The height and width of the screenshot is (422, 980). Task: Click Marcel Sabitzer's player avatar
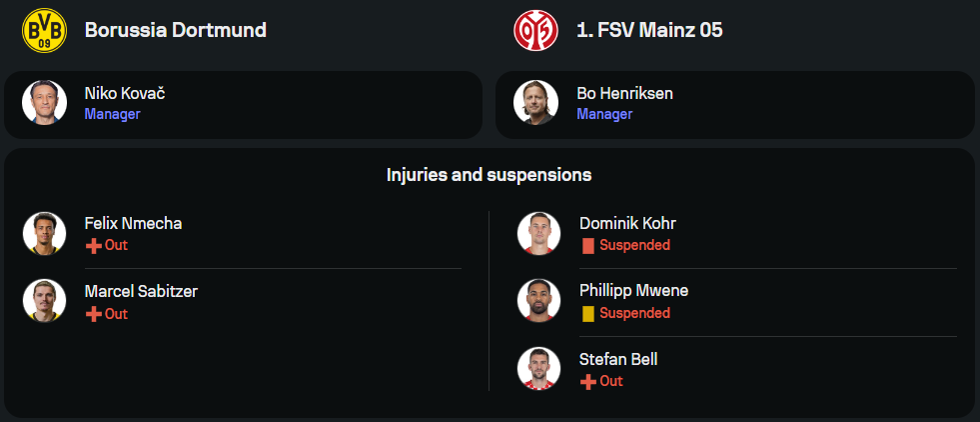point(45,301)
